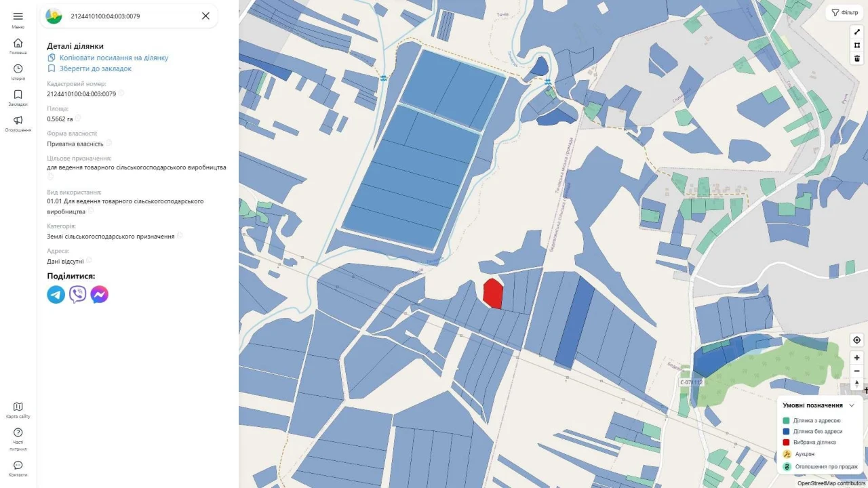Select the polygon area measure tool
Image resolution: width=868 pixels, height=488 pixels.
[857, 45]
